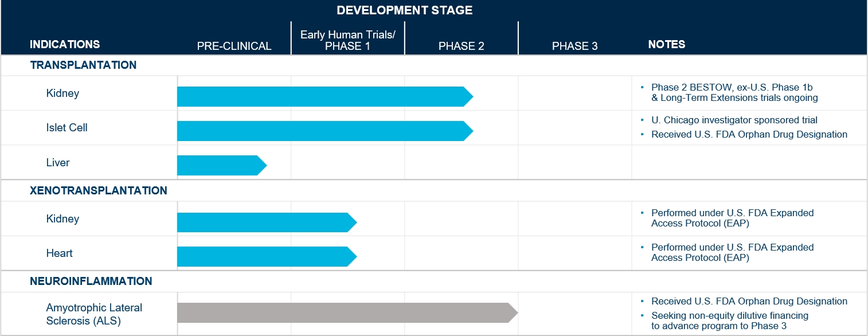868x336 pixels.
Task: Select the Islet Cell indication label
Action: point(67,128)
